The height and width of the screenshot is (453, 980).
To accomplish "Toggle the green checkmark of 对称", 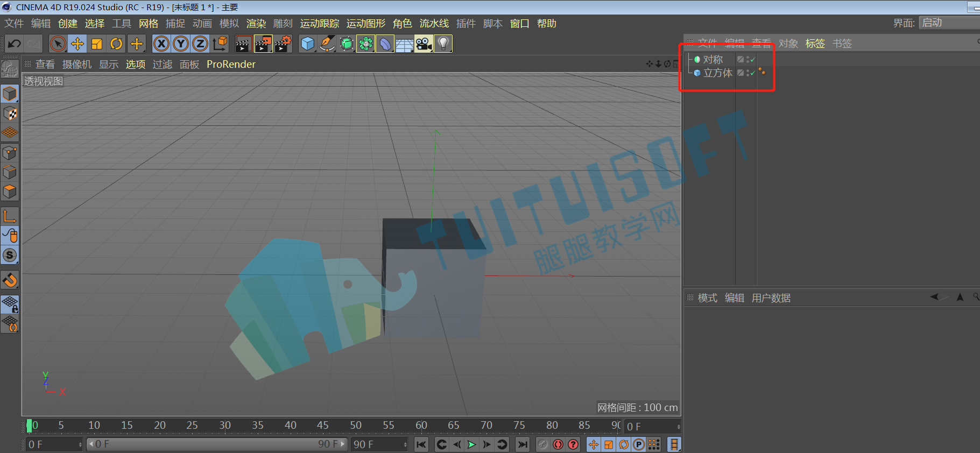I will coord(753,60).
